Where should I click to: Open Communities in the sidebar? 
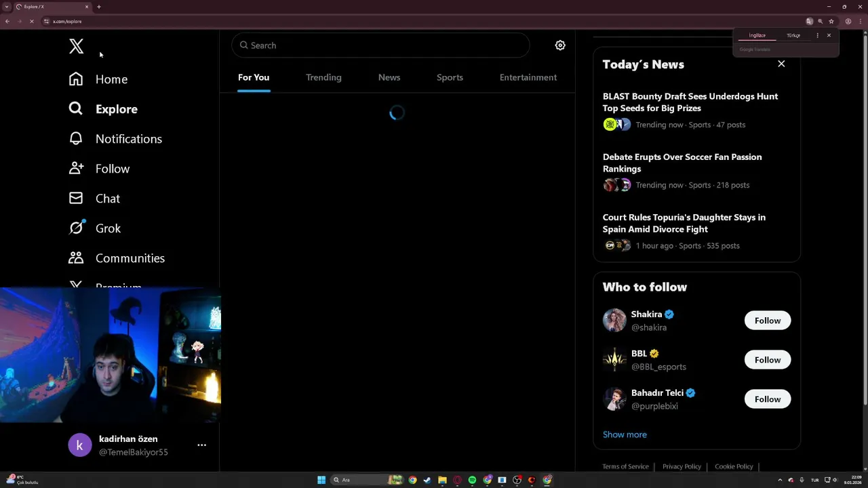click(117, 258)
